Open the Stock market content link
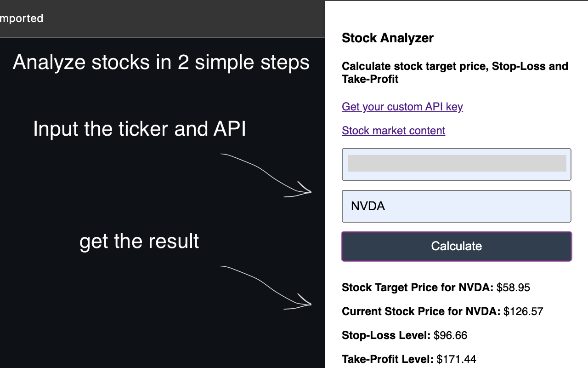Screen dimensions: 588x368 click(x=393, y=130)
